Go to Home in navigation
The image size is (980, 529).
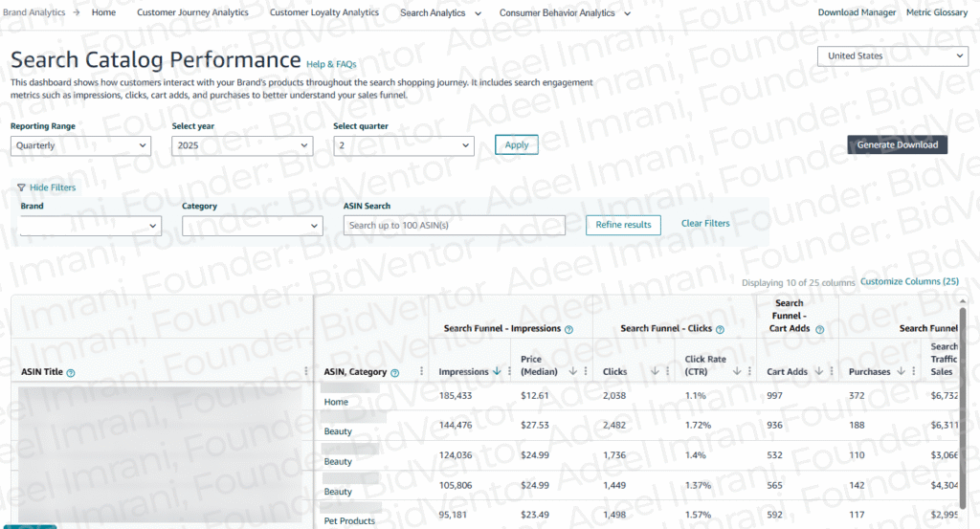[103, 12]
